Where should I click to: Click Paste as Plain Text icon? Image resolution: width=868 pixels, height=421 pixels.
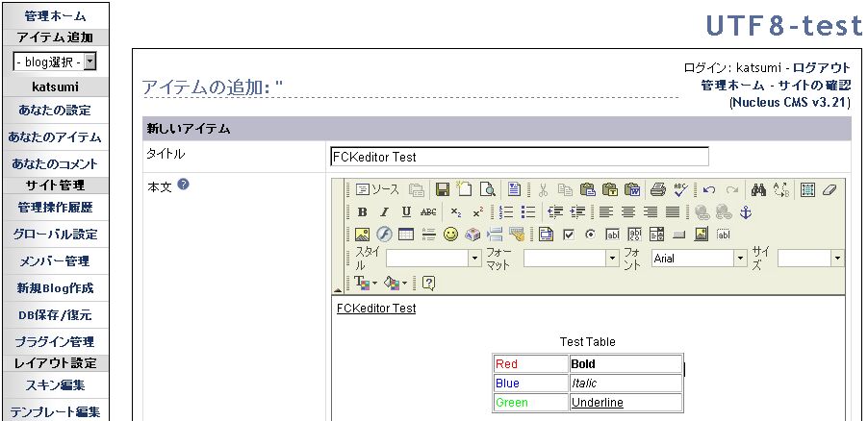[x=610, y=189]
